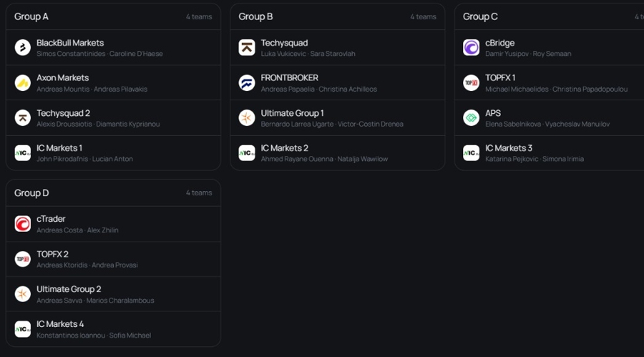Image resolution: width=644 pixels, height=357 pixels.
Task: Click players Damir Yusipov · Roy Semaan
Action: point(528,54)
